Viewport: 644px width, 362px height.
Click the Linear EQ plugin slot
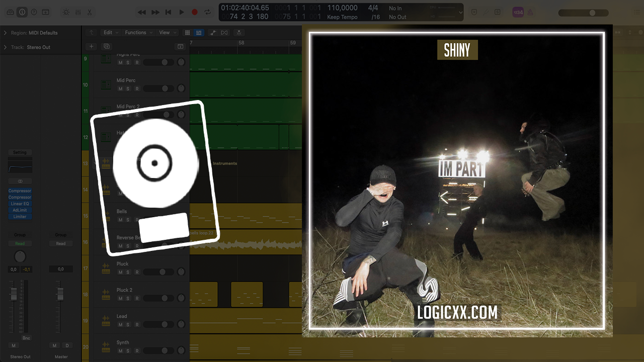point(20,204)
